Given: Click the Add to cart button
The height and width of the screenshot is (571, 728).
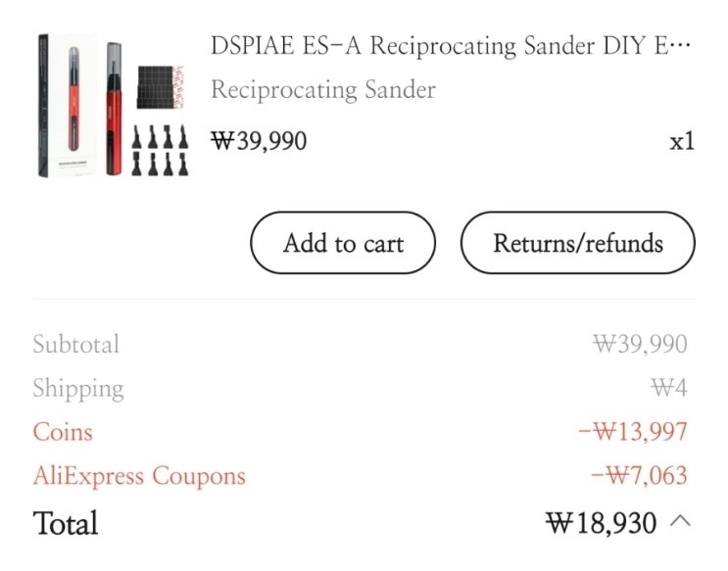Looking at the screenshot, I should tap(343, 243).
